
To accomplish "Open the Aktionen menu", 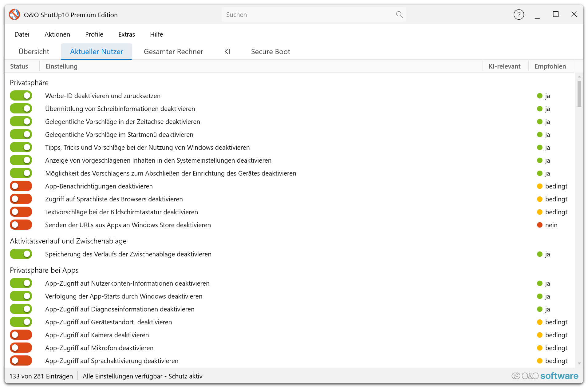I will coord(57,34).
